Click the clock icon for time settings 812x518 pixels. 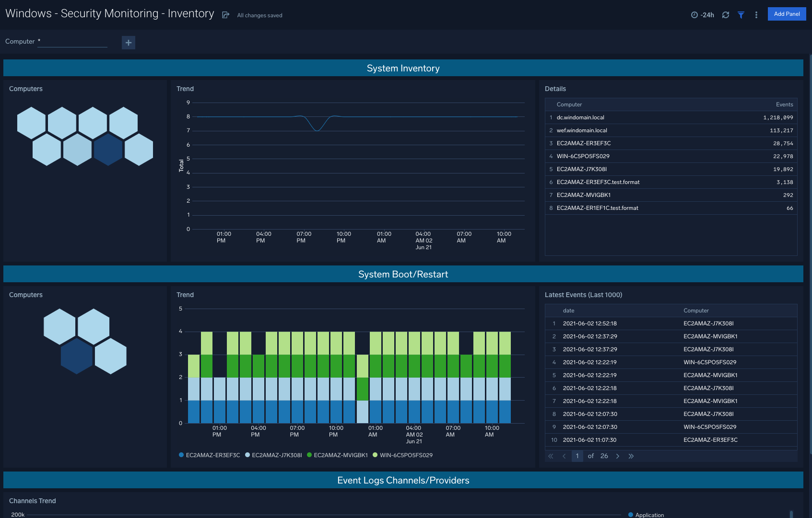click(694, 15)
